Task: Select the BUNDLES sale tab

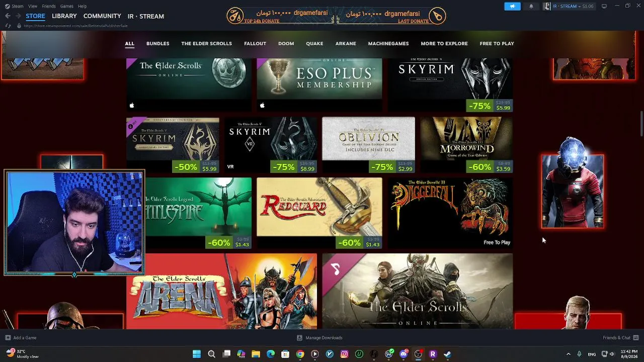Action: pyautogui.click(x=157, y=44)
